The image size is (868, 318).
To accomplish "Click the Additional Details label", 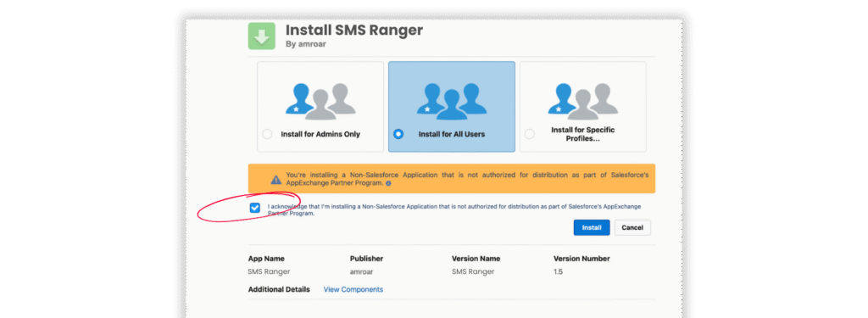I will coord(279,289).
